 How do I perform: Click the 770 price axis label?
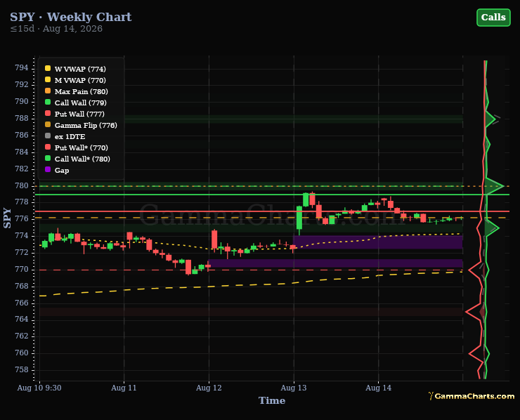[22, 270]
